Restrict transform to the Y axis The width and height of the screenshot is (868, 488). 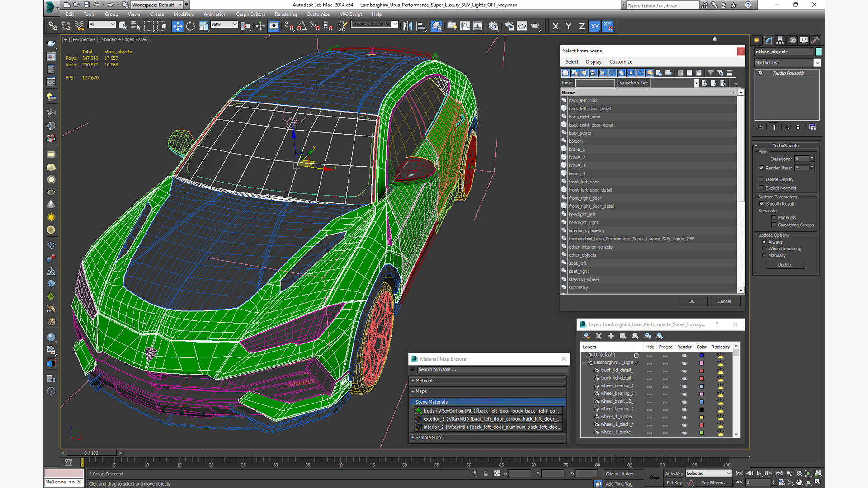[x=569, y=26]
